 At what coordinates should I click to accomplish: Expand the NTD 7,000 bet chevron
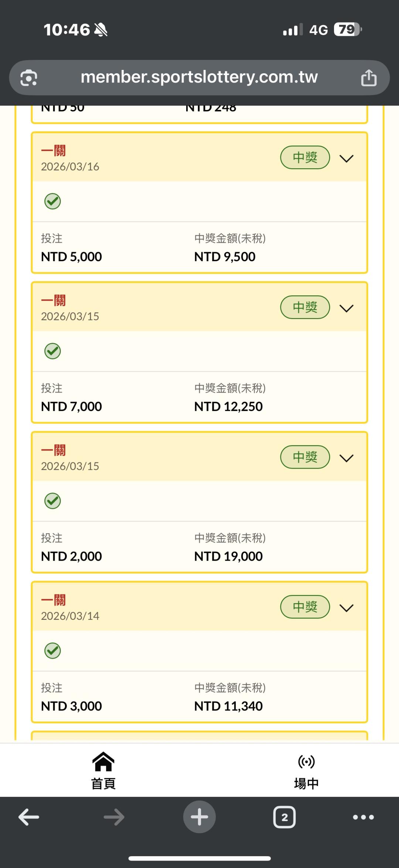click(x=346, y=308)
